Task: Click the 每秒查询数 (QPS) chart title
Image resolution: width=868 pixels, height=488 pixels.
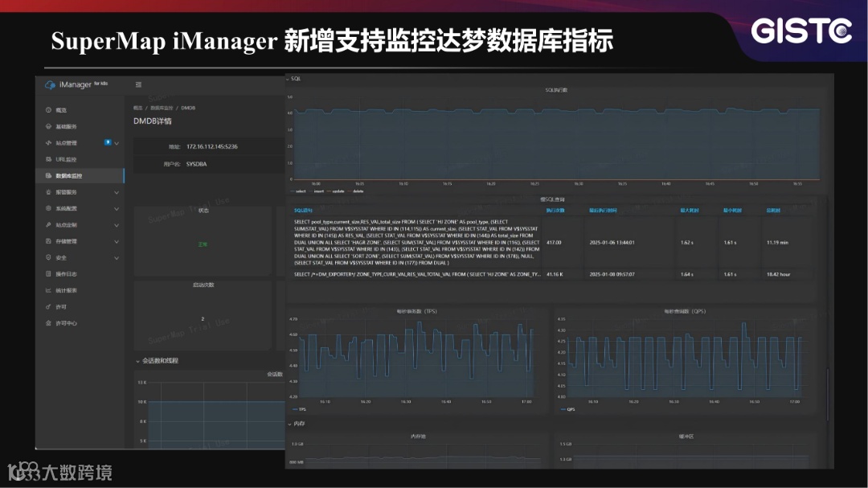Action: (686, 311)
